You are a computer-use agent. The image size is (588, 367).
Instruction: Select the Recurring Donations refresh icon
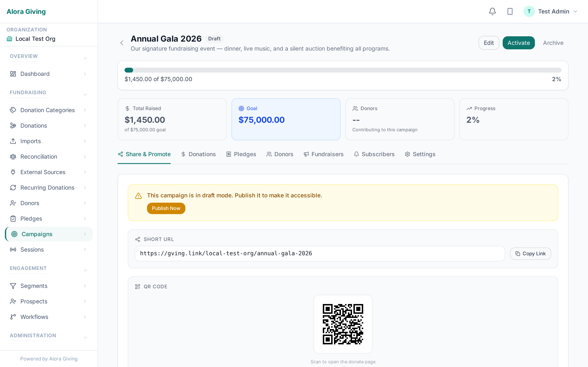click(13, 188)
